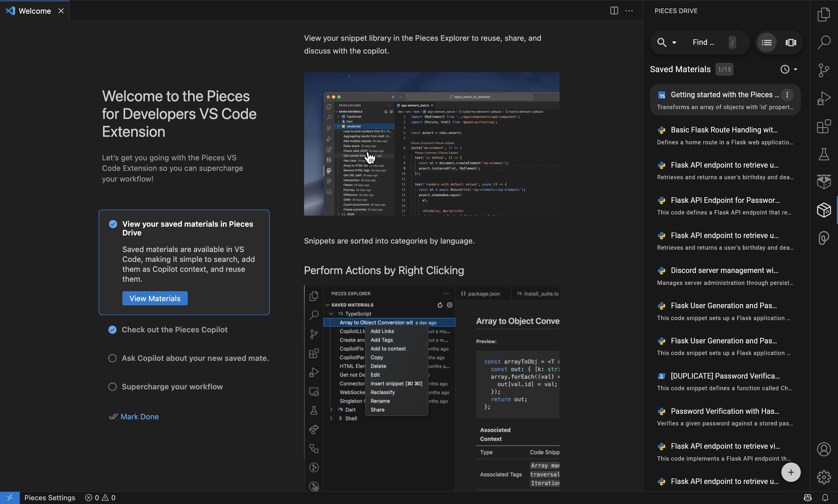The width and height of the screenshot is (838, 504).
Task: Click the search magnifier in Pieces Drive
Action: pos(661,42)
